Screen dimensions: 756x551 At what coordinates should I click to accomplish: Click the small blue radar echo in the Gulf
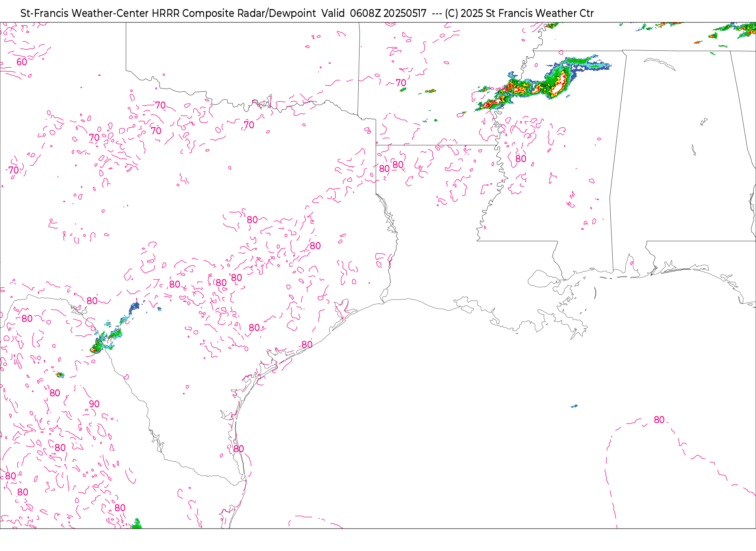574,406
